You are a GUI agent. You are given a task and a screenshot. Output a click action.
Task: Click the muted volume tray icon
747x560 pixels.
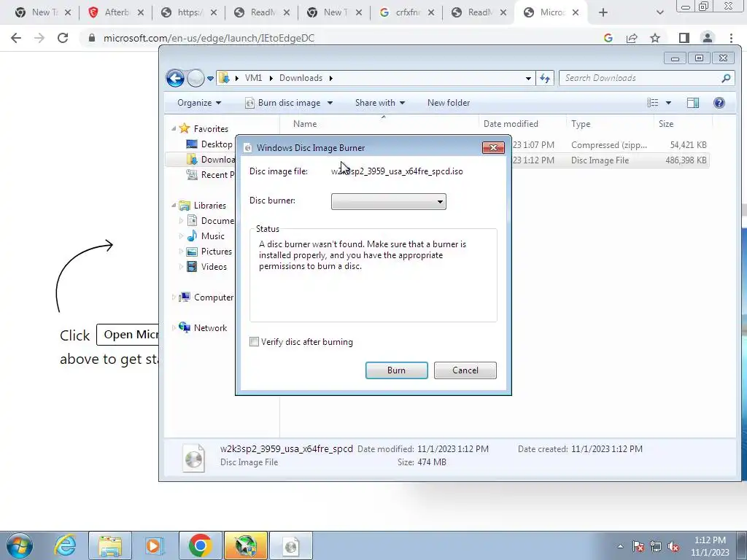click(673, 546)
